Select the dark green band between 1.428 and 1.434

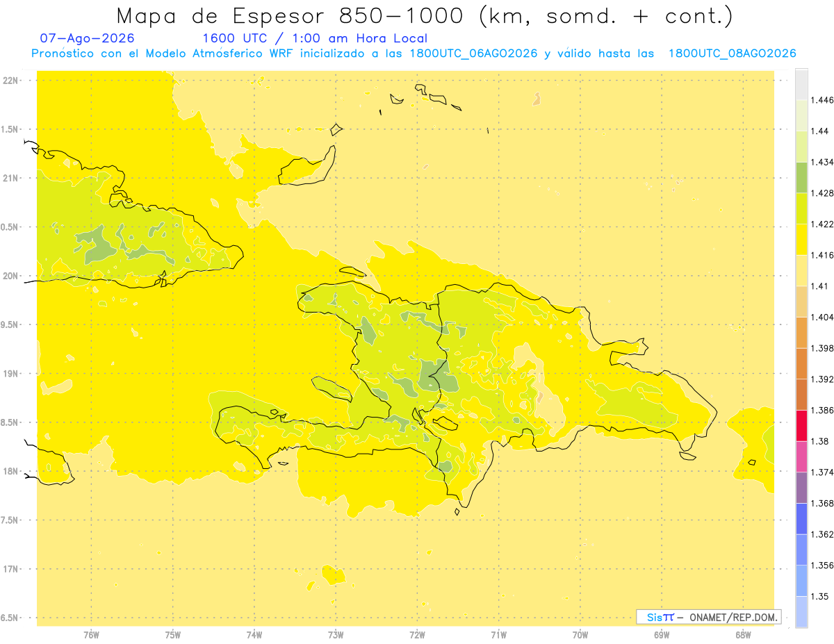801,177
